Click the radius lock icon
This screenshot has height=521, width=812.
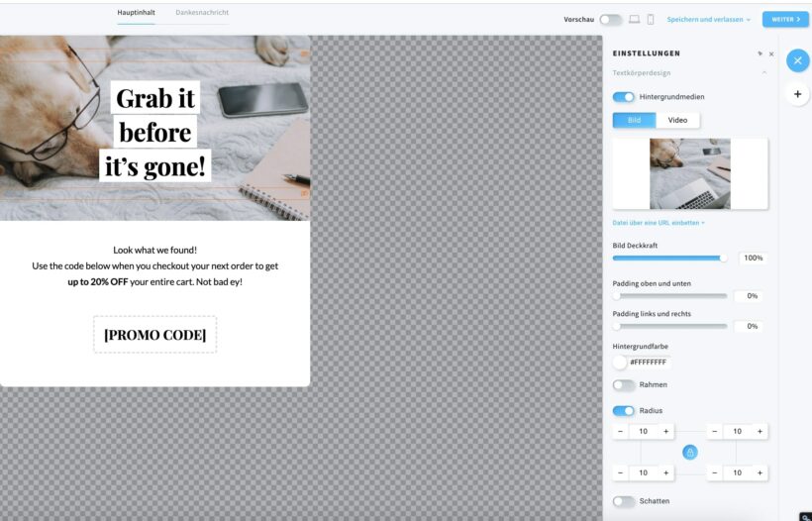coord(690,452)
